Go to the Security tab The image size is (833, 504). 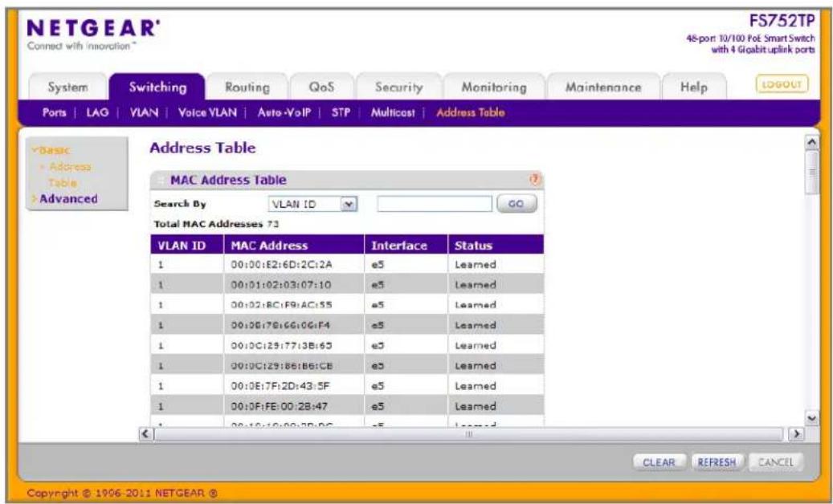coord(399,87)
